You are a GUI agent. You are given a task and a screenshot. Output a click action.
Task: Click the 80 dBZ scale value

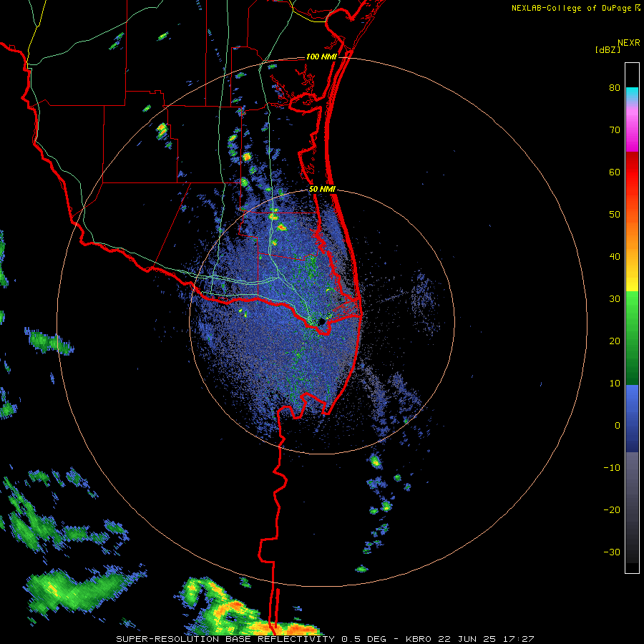click(x=615, y=88)
